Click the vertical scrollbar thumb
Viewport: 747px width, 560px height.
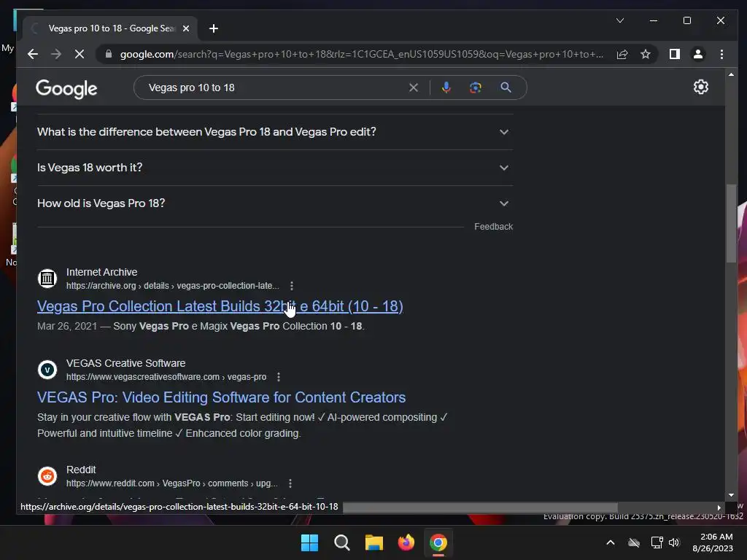pos(731,223)
